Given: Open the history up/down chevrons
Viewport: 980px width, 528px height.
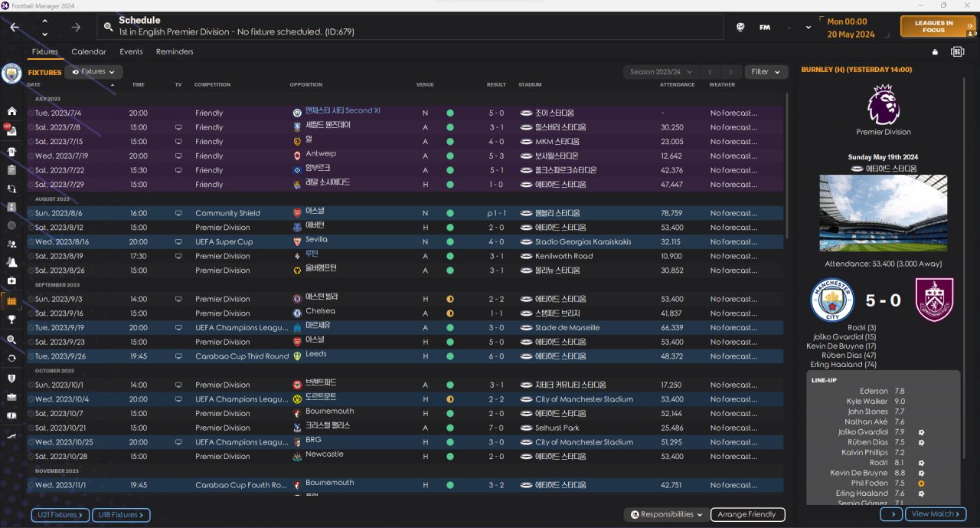Looking at the screenshot, I should tap(44, 27).
